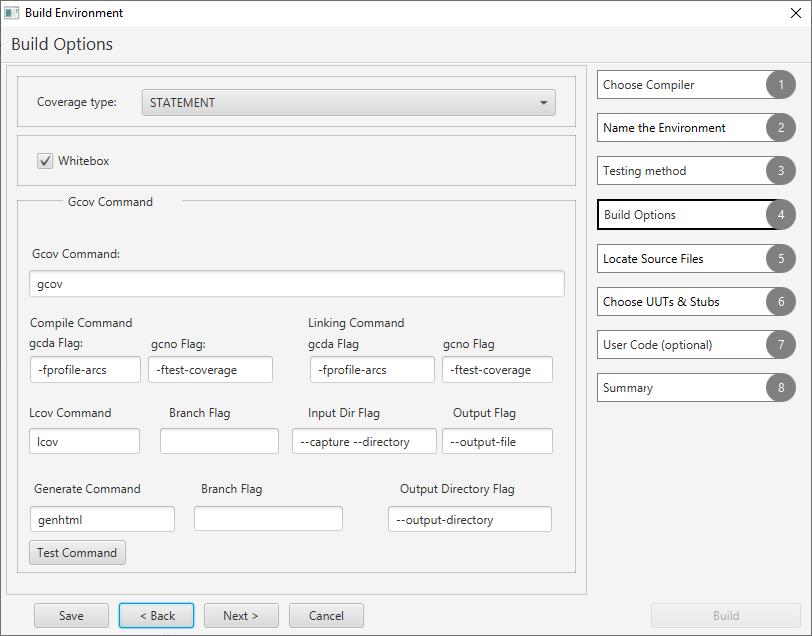Click the Test Command button

pos(77,553)
